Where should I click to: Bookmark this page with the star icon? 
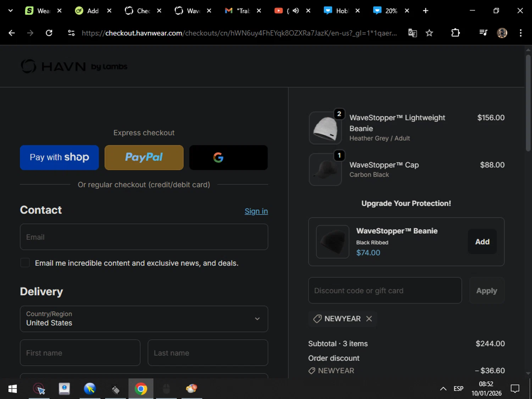tap(429, 33)
